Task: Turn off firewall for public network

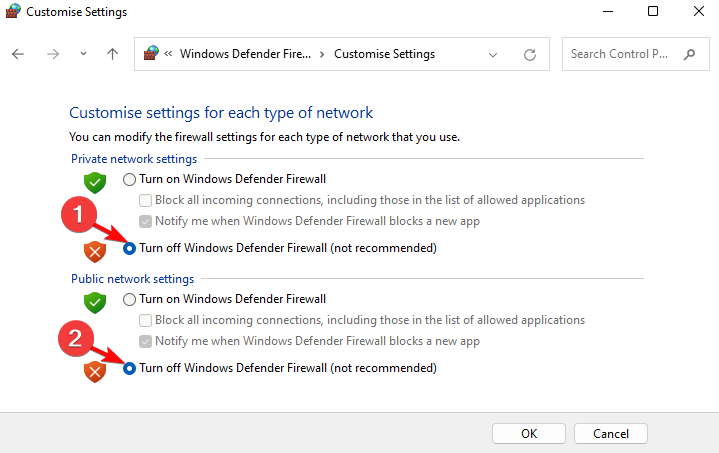Action: pyautogui.click(x=129, y=368)
